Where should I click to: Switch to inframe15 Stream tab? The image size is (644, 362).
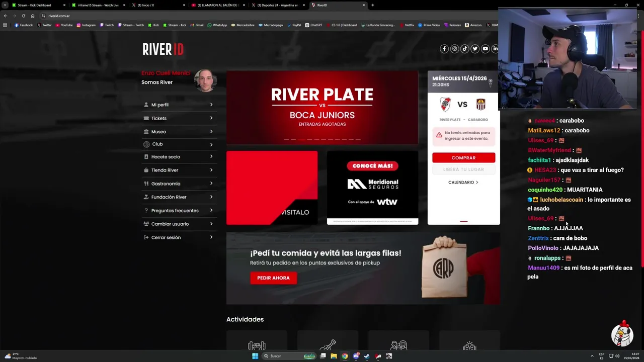pyautogui.click(x=99, y=5)
